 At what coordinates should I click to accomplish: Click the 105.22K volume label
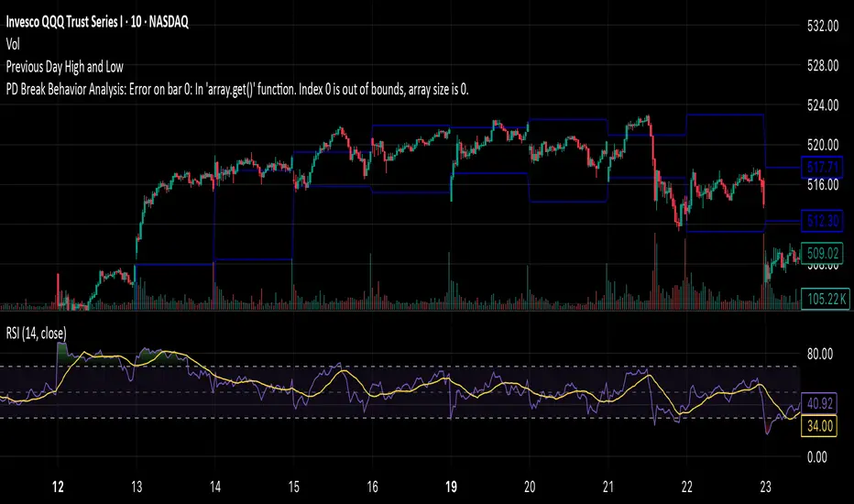826,299
